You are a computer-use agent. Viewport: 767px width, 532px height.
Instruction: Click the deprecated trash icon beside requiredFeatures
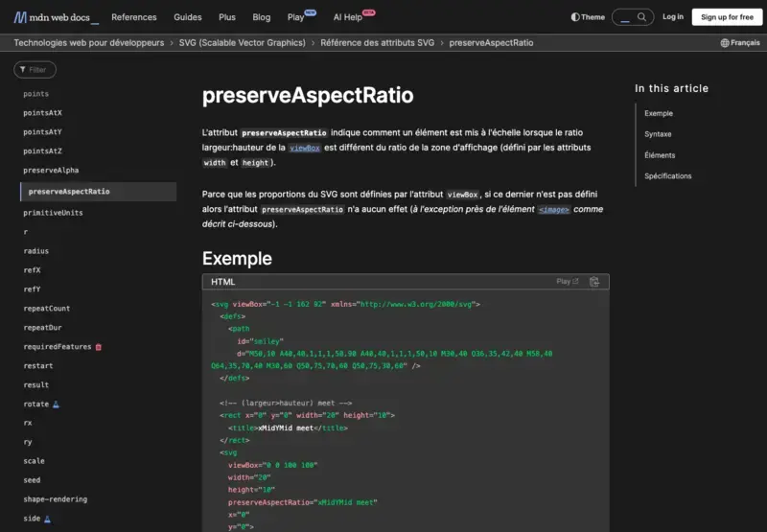99,347
